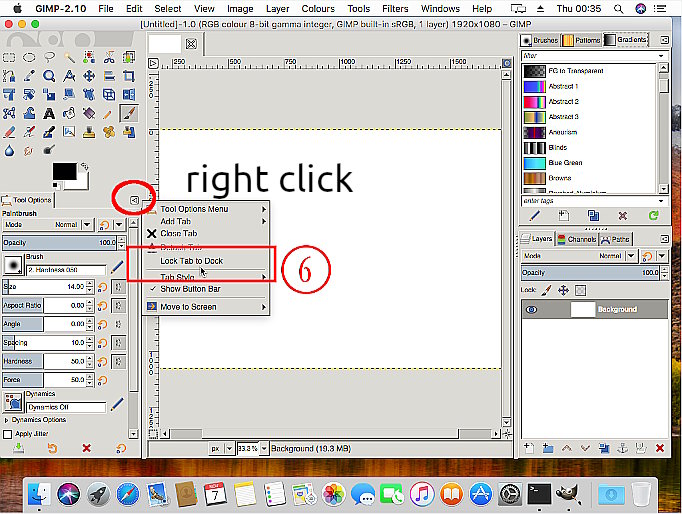This screenshot has height=514, width=682.
Task: Enable the Apply Jitter checkbox
Action: [7, 434]
